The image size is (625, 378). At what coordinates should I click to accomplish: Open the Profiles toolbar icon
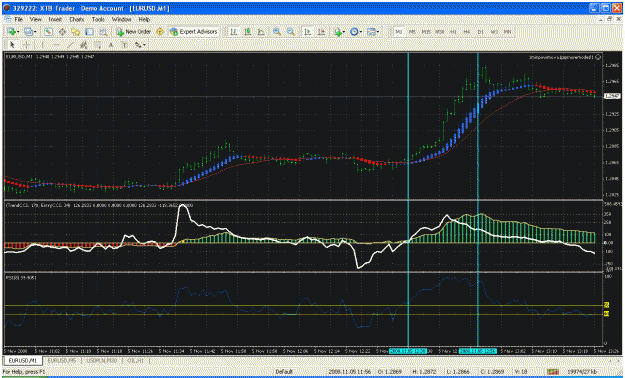[x=28, y=32]
